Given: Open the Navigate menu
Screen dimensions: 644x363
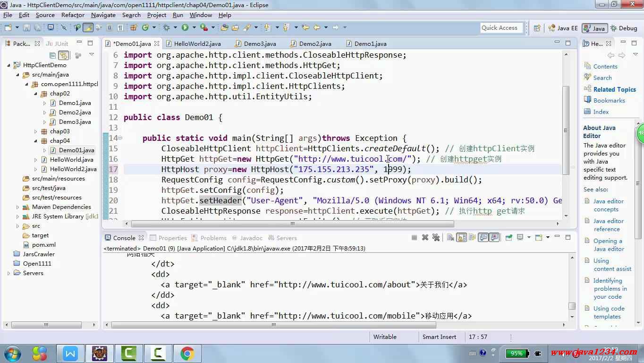Looking at the screenshot, I should coord(103,15).
